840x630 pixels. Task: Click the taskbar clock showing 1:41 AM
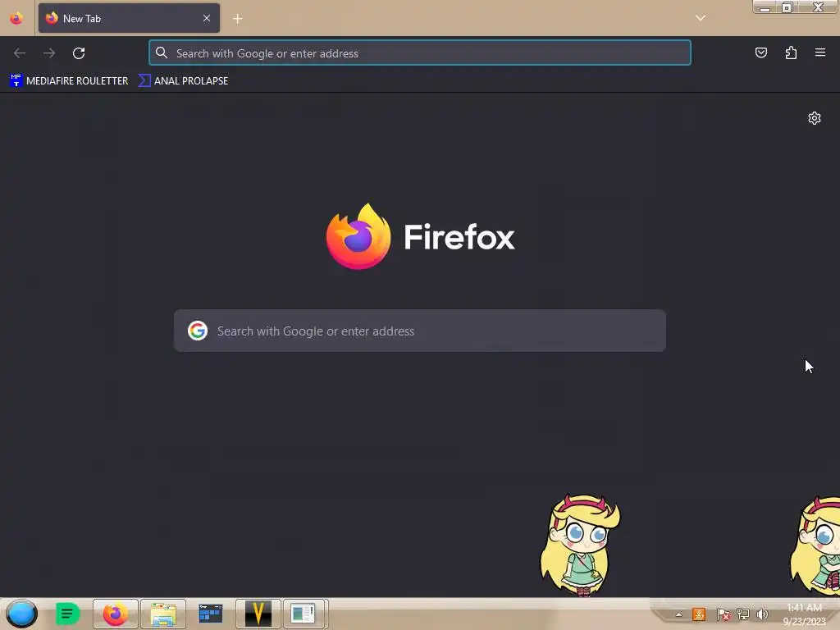804,614
